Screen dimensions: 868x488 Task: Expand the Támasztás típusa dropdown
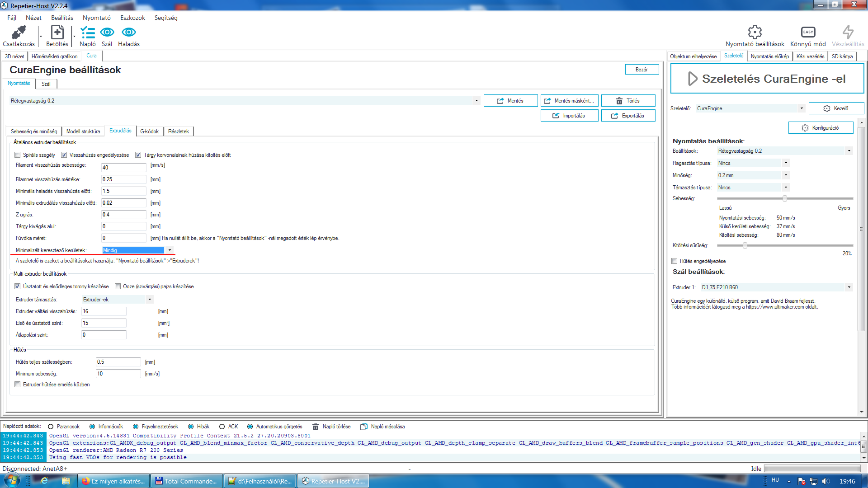[x=786, y=188]
